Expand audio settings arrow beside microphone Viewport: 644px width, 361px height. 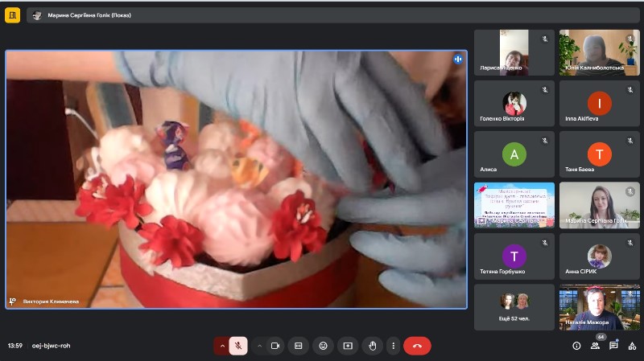click(222, 346)
